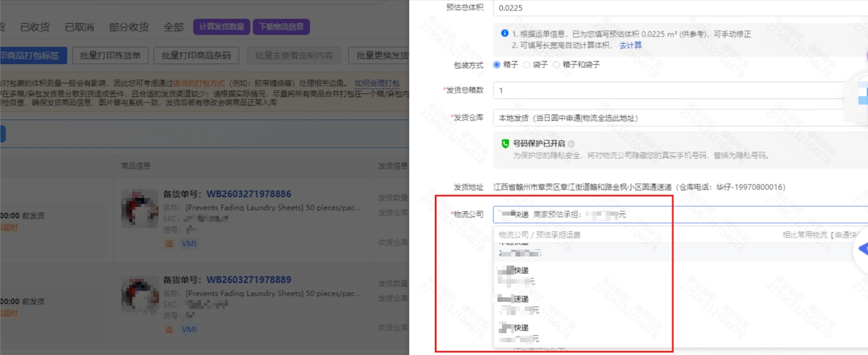Click product thumbnail for order WB2603271978889

tap(140, 295)
